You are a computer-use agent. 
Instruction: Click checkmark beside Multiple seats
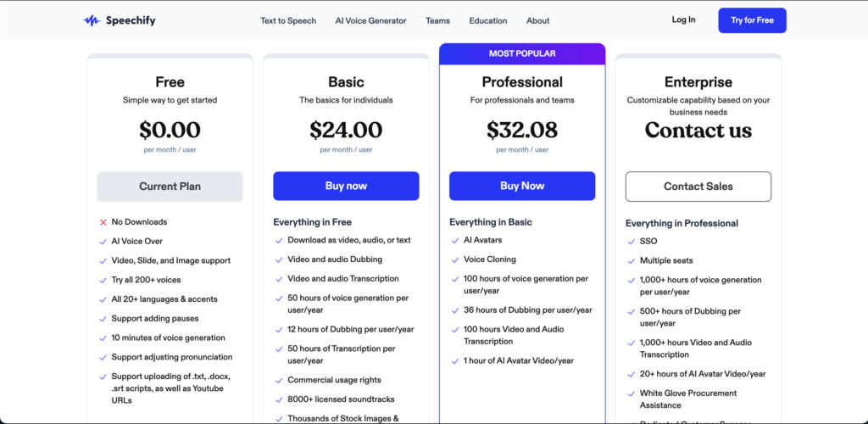click(x=632, y=260)
